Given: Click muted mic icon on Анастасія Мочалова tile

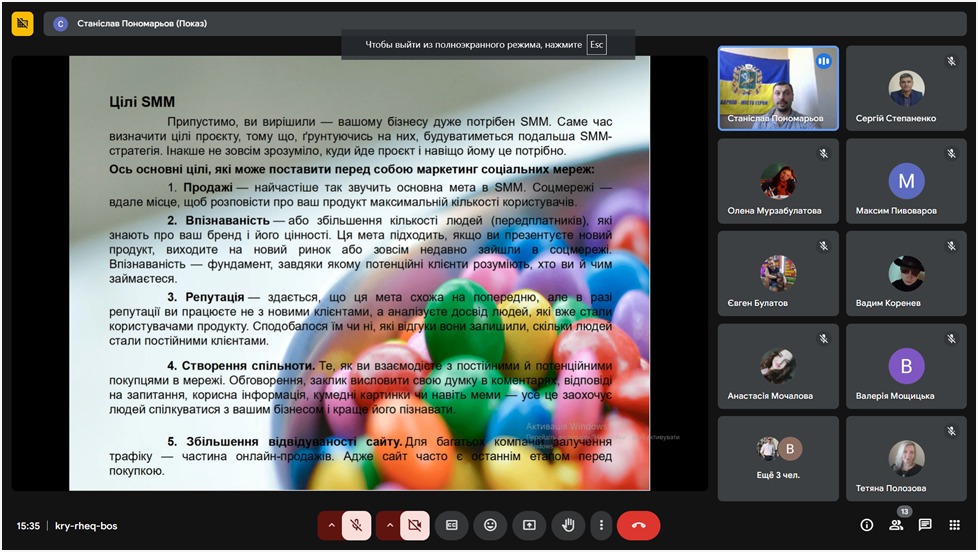Looking at the screenshot, I should [824, 339].
